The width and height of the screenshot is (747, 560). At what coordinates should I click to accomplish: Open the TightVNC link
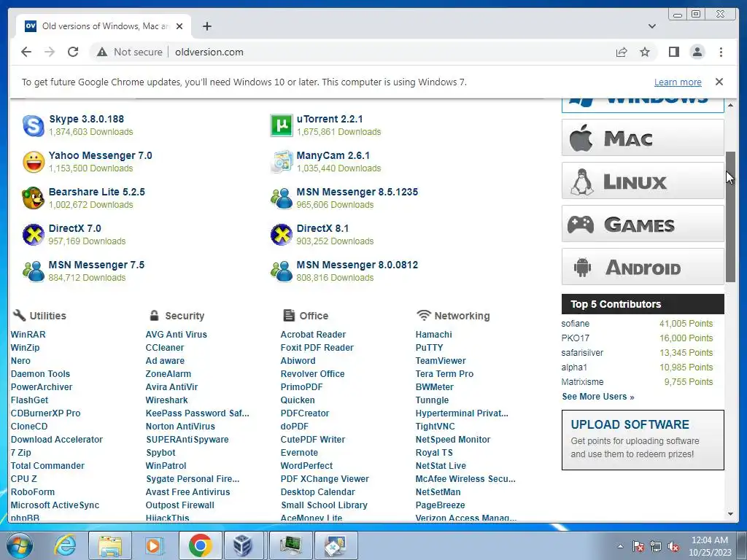coord(435,426)
